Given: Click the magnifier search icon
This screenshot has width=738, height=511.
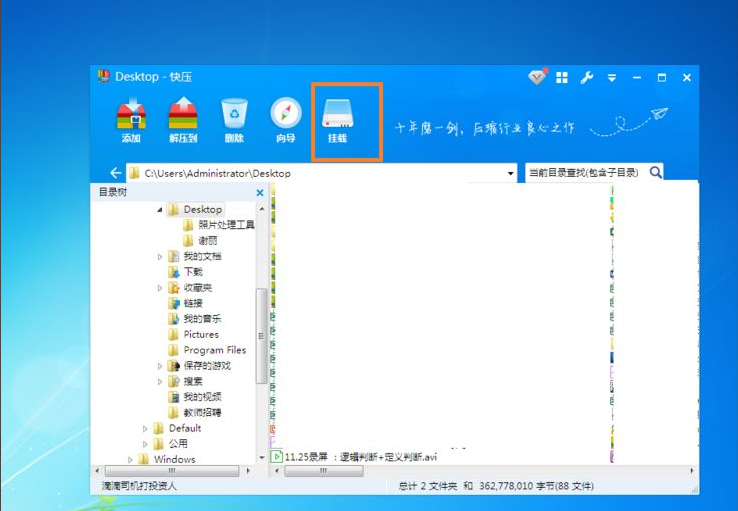Looking at the screenshot, I should [x=656, y=172].
